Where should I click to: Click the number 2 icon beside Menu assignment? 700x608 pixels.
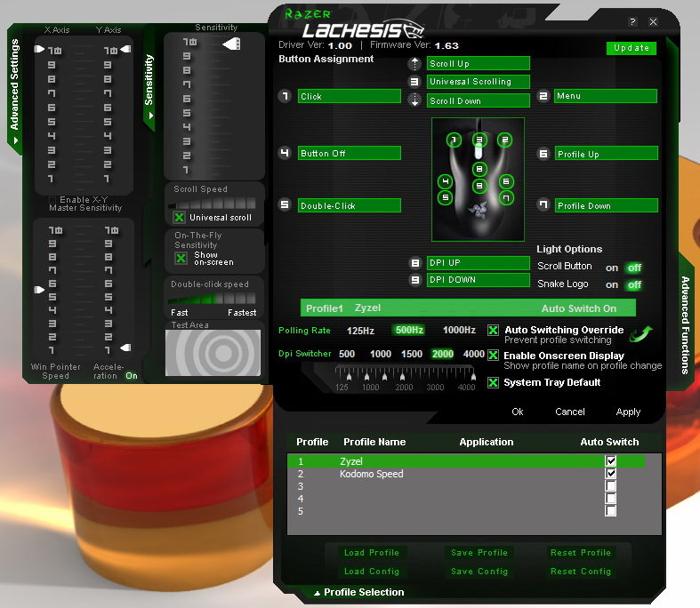543,96
